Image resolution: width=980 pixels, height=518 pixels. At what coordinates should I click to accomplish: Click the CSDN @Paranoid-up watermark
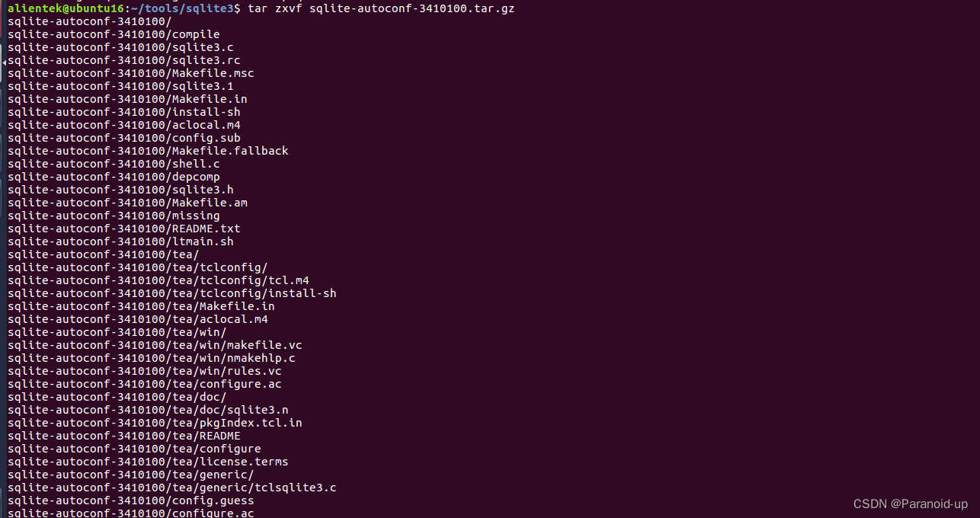pyautogui.click(x=910, y=504)
